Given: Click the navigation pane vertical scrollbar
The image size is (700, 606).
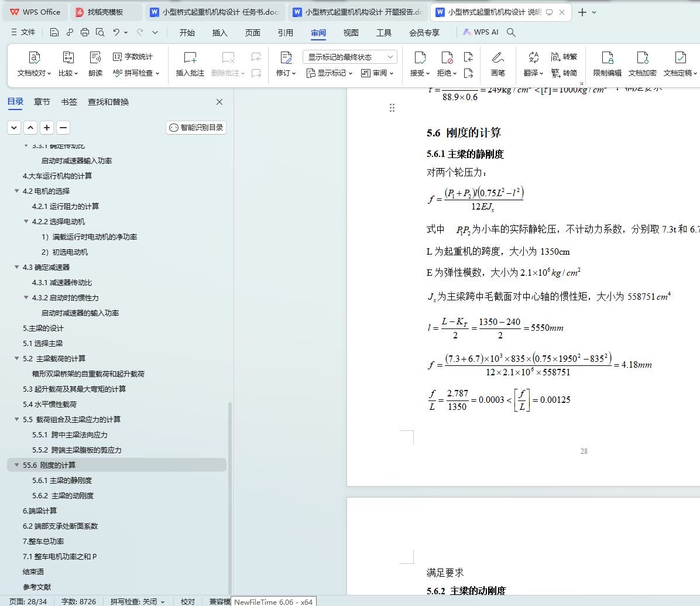Looking at the screenshot, I should pos(230,498).
